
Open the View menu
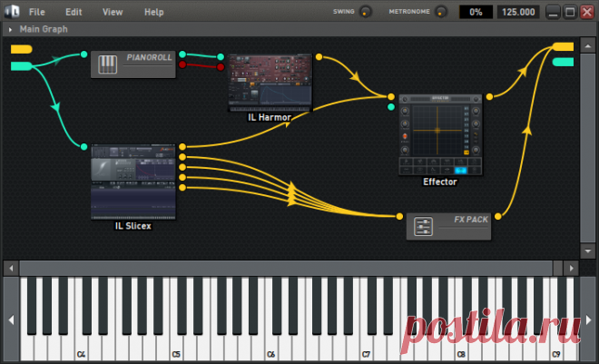(113, 12)
